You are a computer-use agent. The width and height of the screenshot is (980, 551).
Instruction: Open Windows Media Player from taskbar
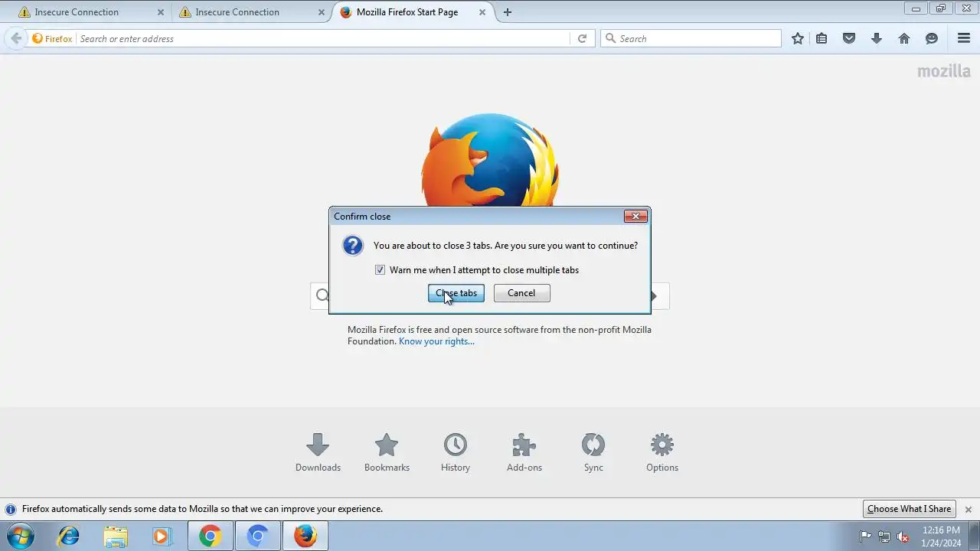[x=162, y=536]
